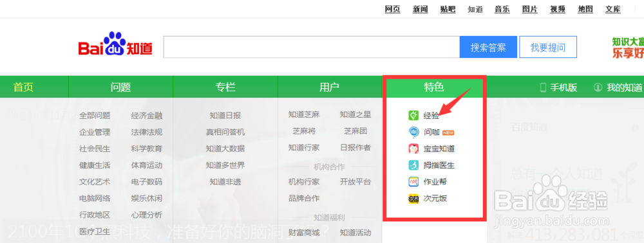644x243 pixels.
Task: Open 行政地区 category link
Action: click(x=95, y=215)
